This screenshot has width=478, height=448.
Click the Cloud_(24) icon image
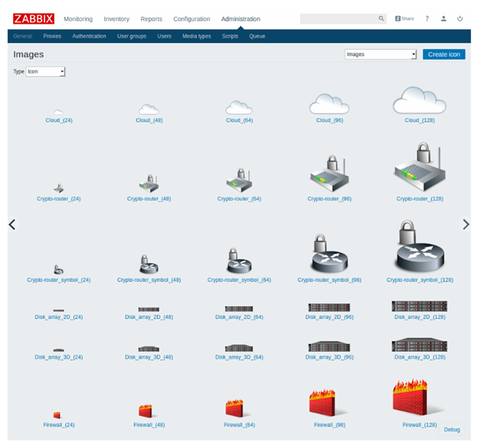click(x=58, y=112)
